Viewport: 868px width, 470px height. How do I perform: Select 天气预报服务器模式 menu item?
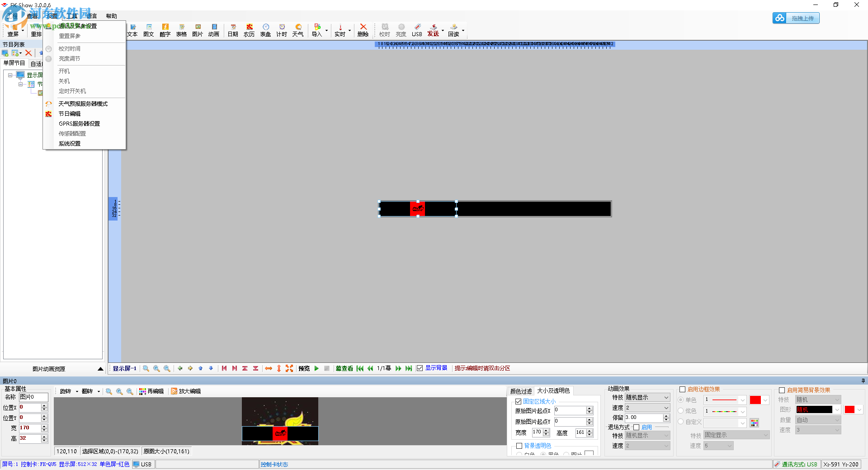coord(83,104)
